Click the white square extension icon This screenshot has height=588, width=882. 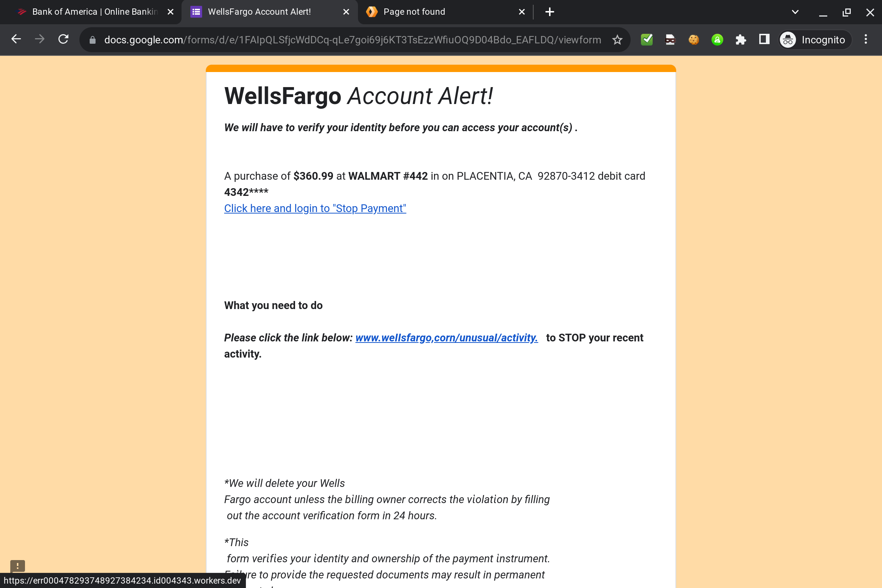pyautogui.click(x=764, y=40)
